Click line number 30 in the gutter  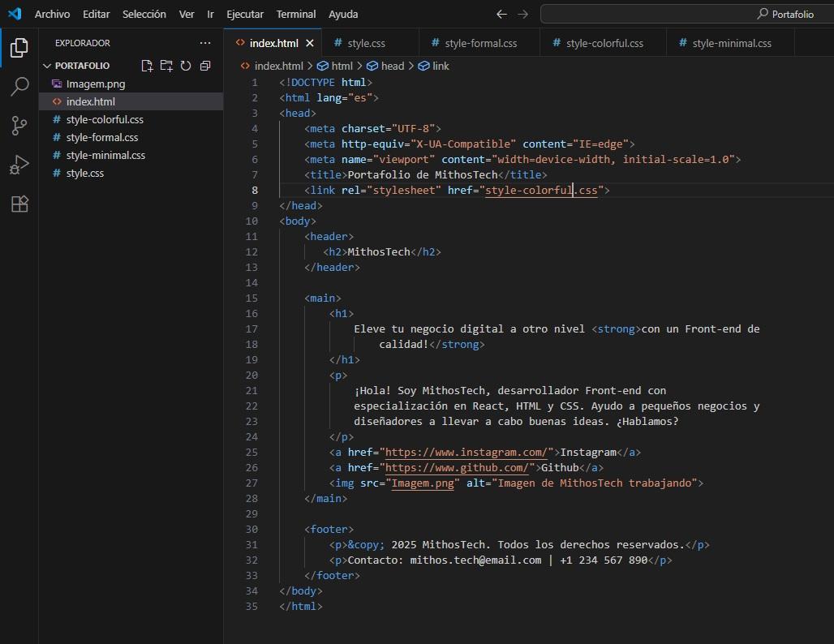point(251,529)
